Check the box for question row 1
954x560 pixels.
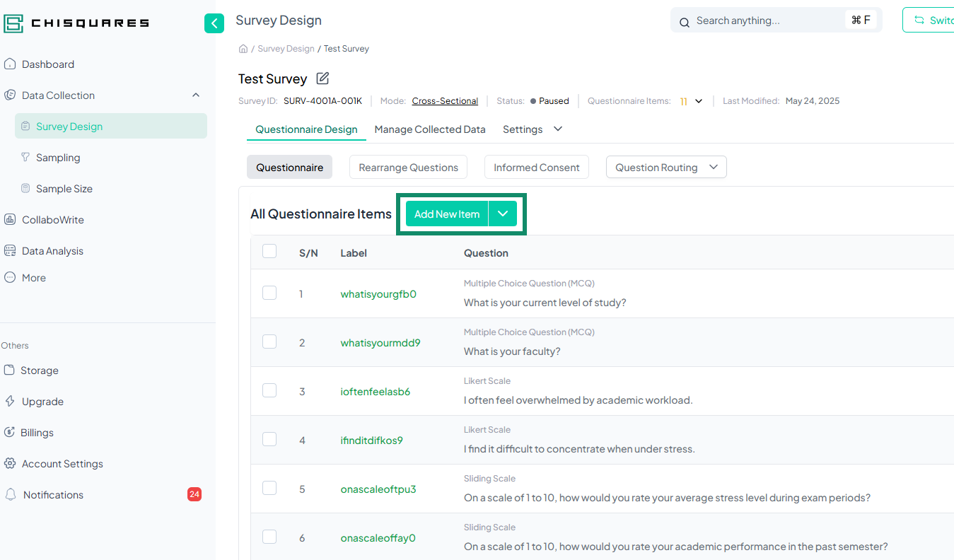click(x=269, y=293)
